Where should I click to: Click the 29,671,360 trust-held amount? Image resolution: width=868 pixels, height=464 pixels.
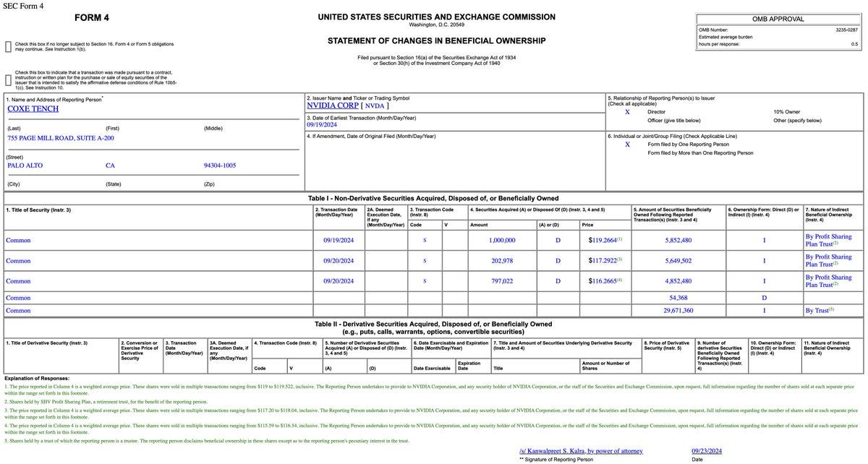point(678,310)
